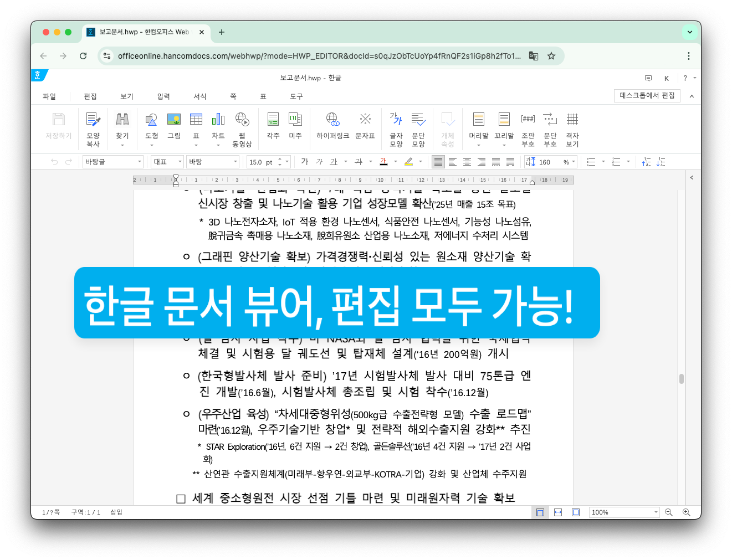Toggle 조판 부호 display
The image size is (732, 560).
tap(528, 129)
